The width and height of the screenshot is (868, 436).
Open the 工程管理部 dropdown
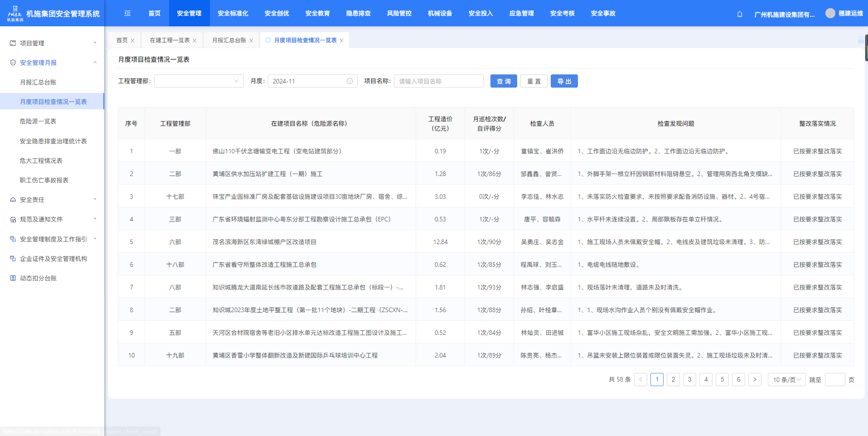pos(199,81)
